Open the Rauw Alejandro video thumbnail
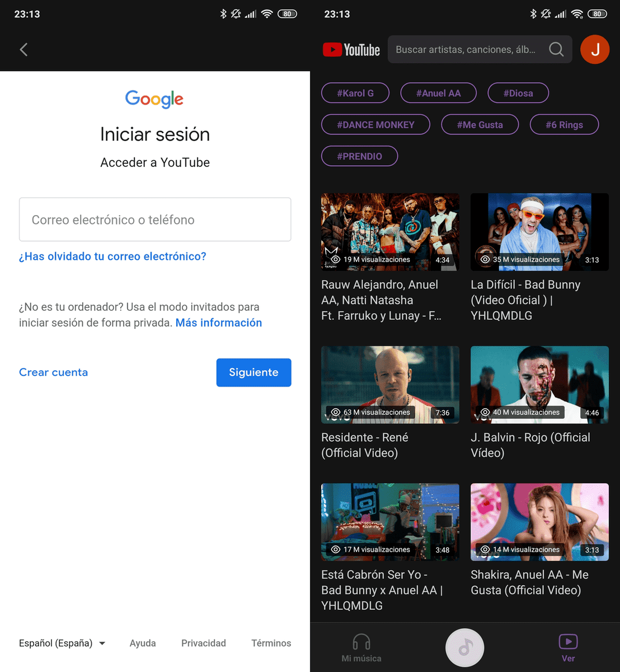The width and height of the screenshot is (620, 672). (390, 232)
